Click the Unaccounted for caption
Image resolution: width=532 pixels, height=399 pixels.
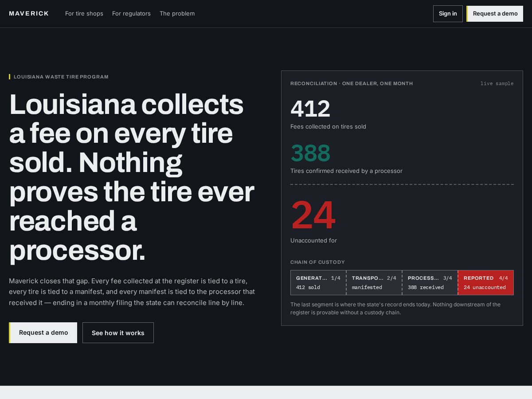coord(313,240)
